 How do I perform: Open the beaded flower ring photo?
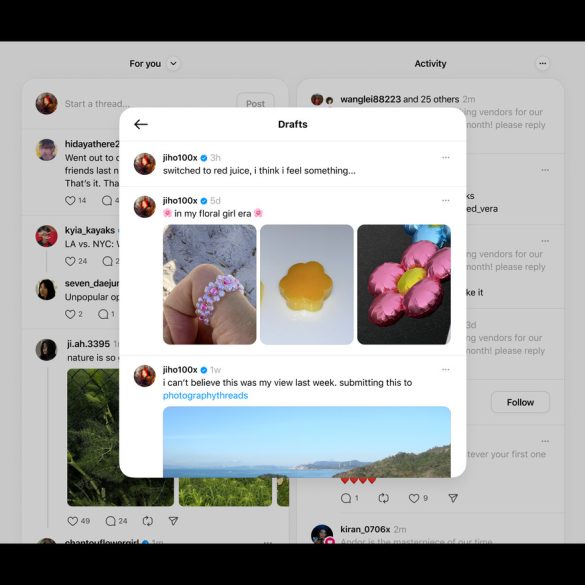coord(210,284)
